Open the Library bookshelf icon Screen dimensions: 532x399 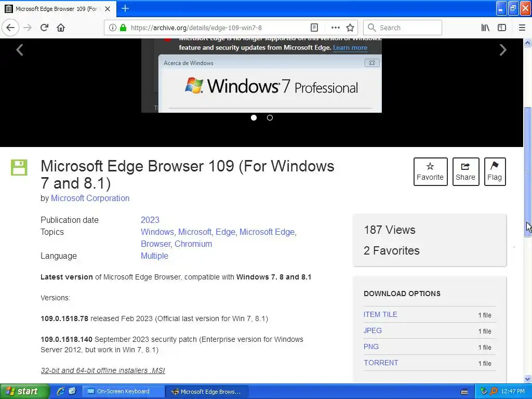pyautogui.click(x=485, y=28)
